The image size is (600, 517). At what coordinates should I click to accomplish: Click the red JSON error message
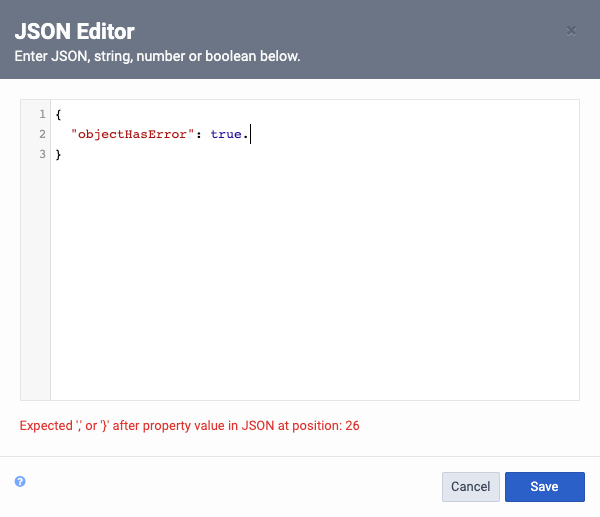(189, 426)
